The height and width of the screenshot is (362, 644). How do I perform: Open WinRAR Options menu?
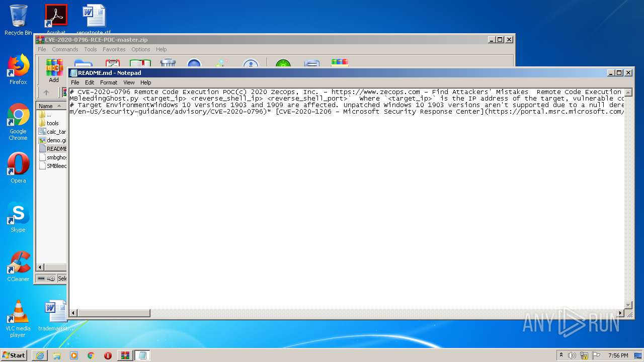pyautogui.click(x=141, y=49)
